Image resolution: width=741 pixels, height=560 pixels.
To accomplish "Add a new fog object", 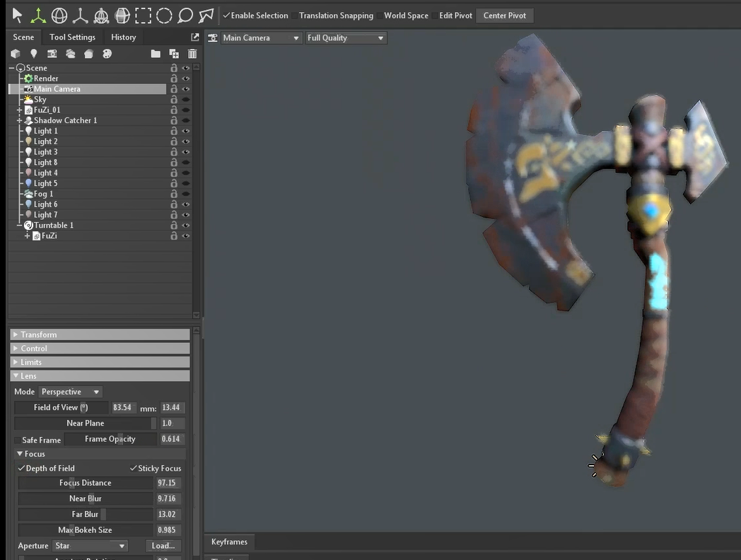I will (x=71, y=54).
